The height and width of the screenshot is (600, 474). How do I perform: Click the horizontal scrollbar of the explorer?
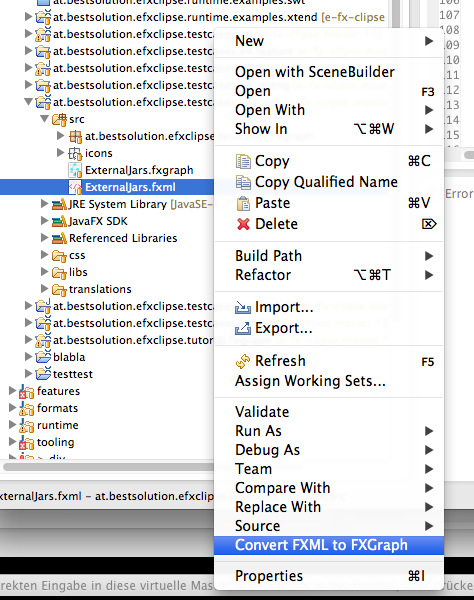click(x=108, y=467)
